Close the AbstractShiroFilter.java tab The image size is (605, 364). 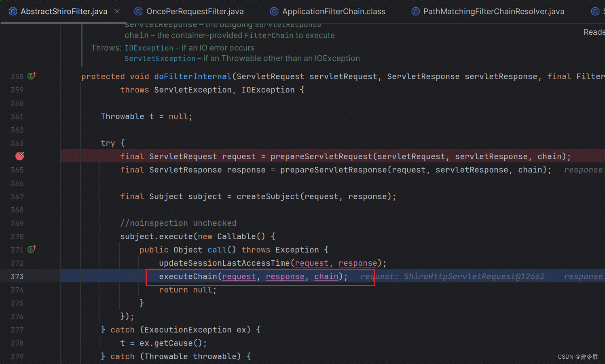coord(117,11)
